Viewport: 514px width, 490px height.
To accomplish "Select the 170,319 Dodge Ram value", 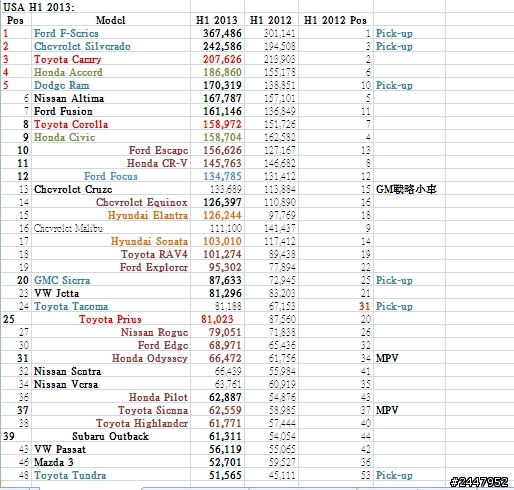I will [x=222, y=85].
